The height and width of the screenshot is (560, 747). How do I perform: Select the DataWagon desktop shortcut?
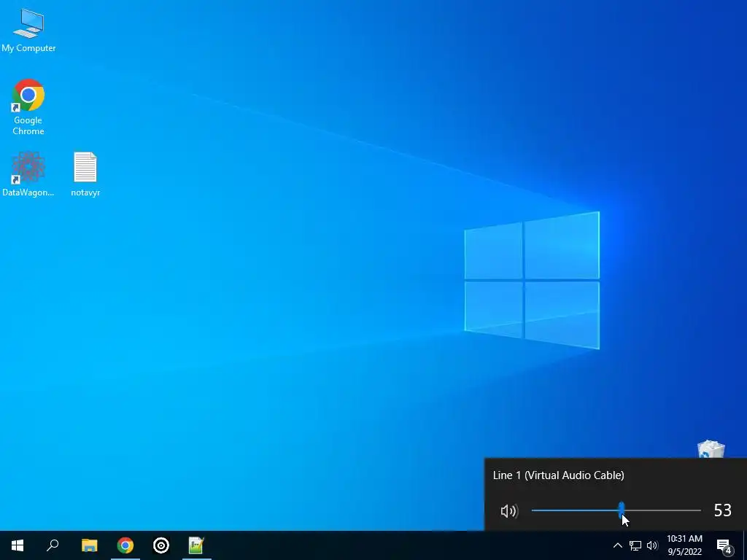coord(28,174)
